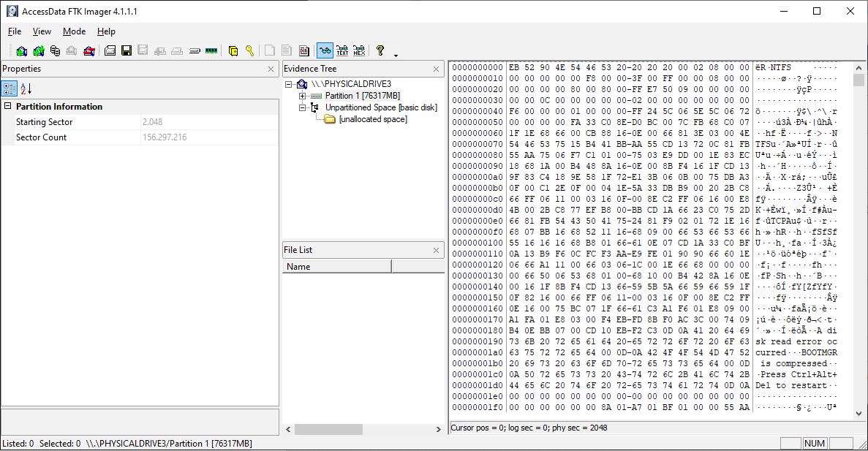
Task: Click Add to Custom Content Image icon
Action: click(160, 51)
